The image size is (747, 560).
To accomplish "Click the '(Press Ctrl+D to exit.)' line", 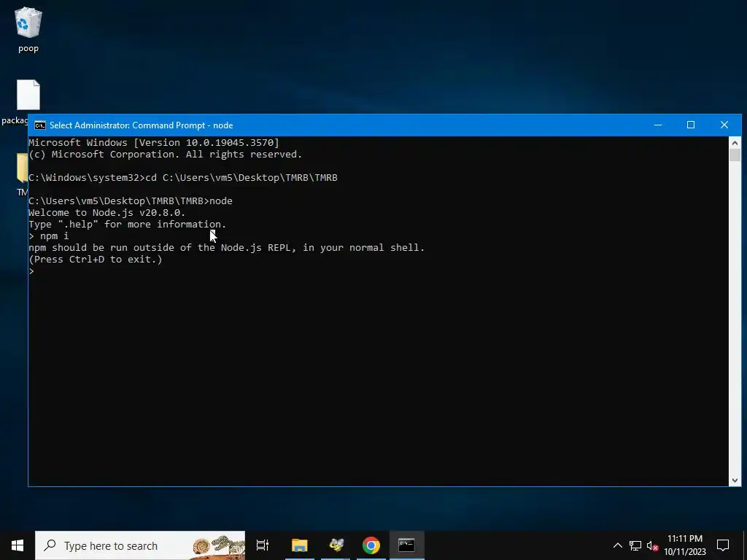I will click(96, 259).
